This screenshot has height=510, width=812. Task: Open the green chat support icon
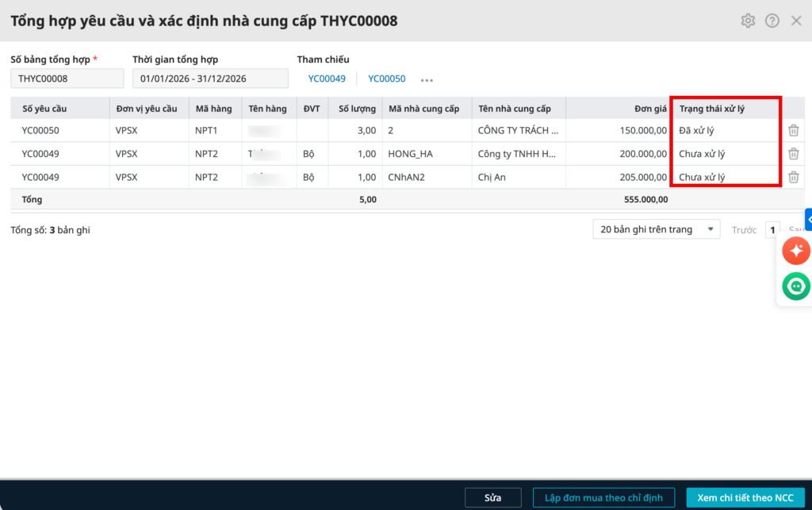tap(796, 286)
